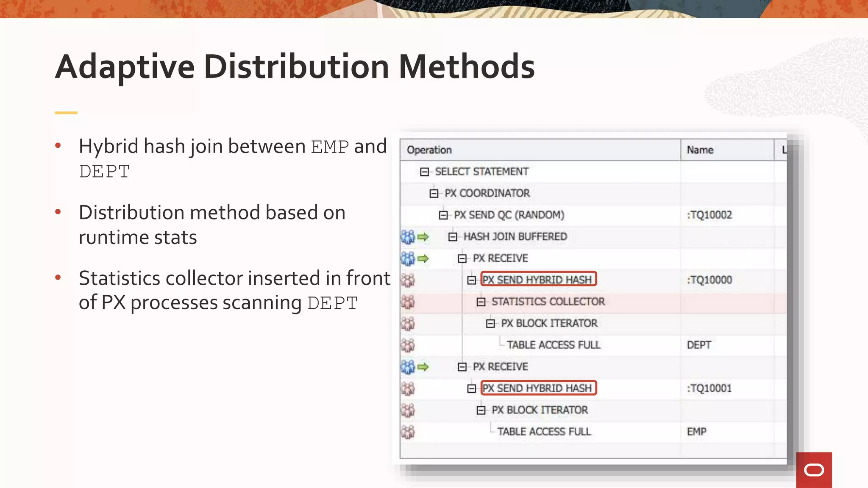
Task: Collapse the PX COORDINATOR node
Action: click(x=434, y=194)
